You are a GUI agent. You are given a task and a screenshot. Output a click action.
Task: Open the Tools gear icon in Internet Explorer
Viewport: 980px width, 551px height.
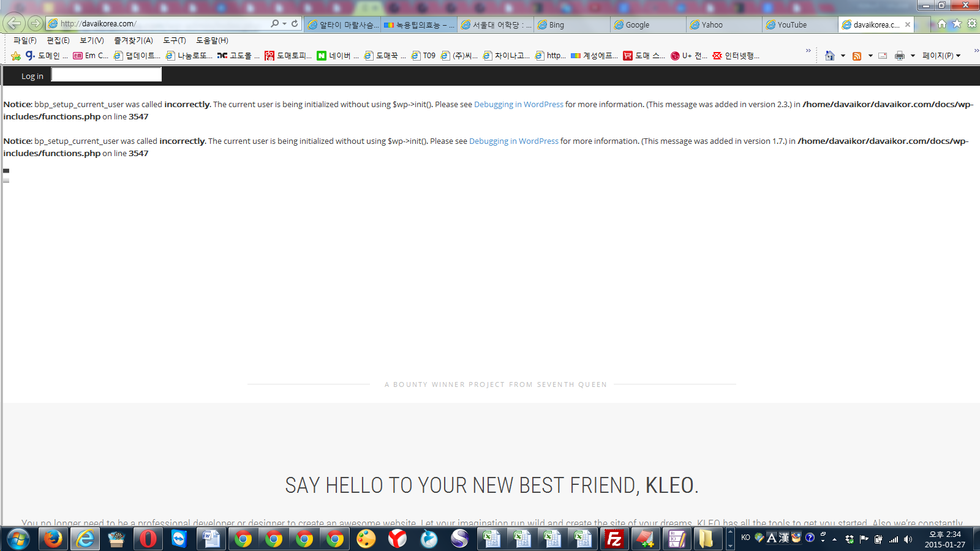click(x=972, y=24)
